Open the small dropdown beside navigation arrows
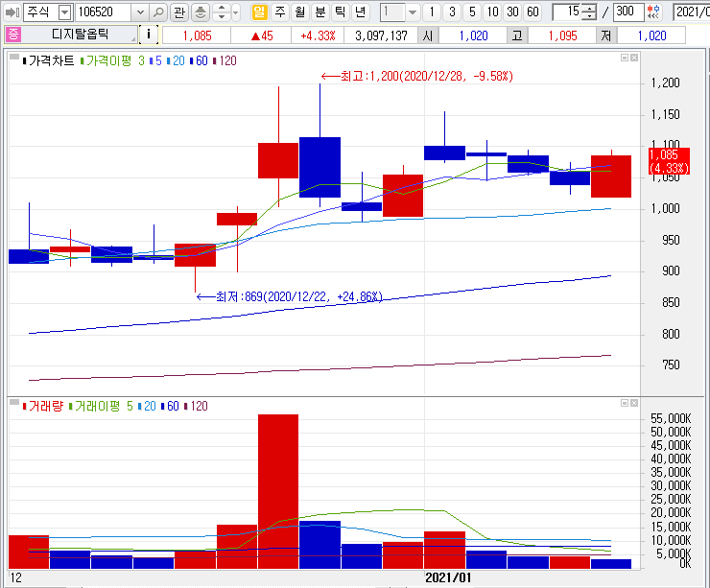The width and height of the screenshot is (710, 588). (236, 12)
